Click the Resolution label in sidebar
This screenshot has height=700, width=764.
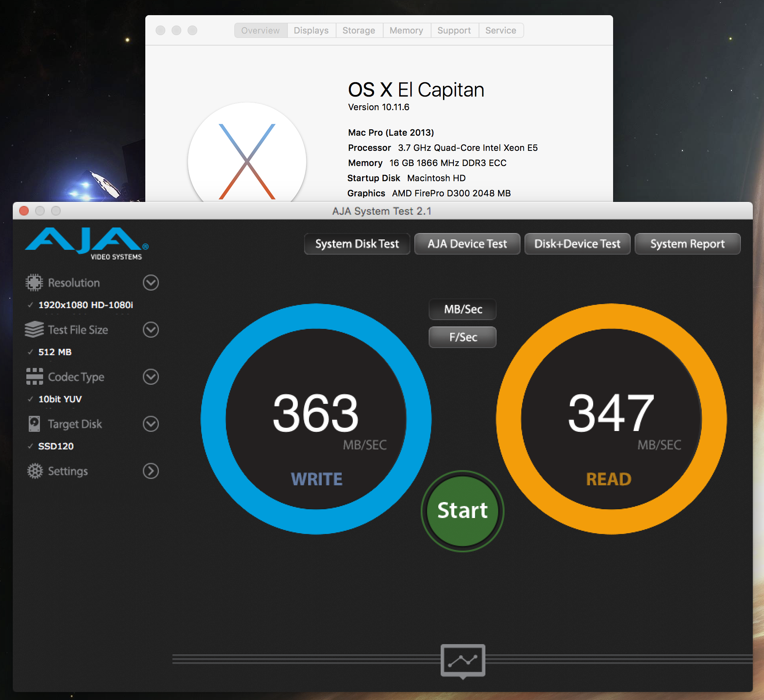74,283
